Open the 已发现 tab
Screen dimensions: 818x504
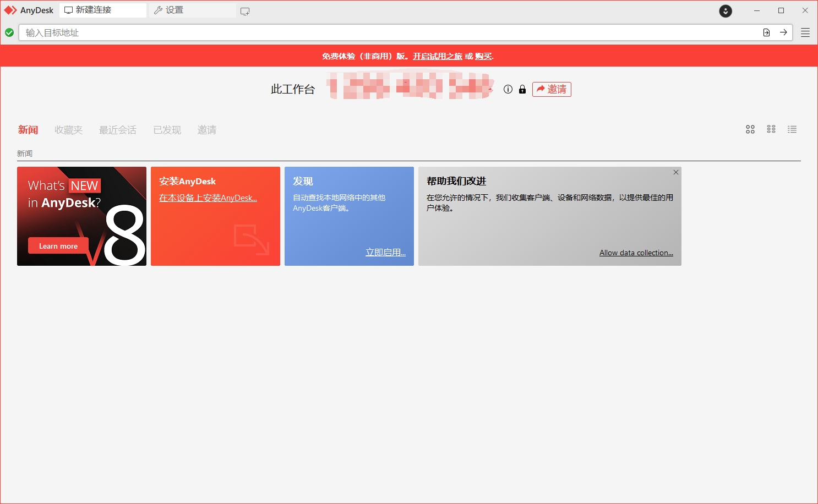pos(167,130)
